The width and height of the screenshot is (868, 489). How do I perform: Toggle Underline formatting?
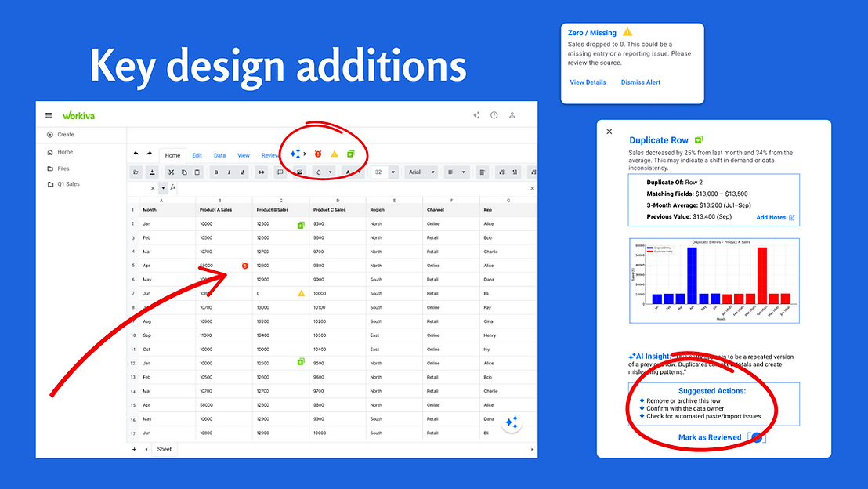pyautogui.click(x=242, y=172)
